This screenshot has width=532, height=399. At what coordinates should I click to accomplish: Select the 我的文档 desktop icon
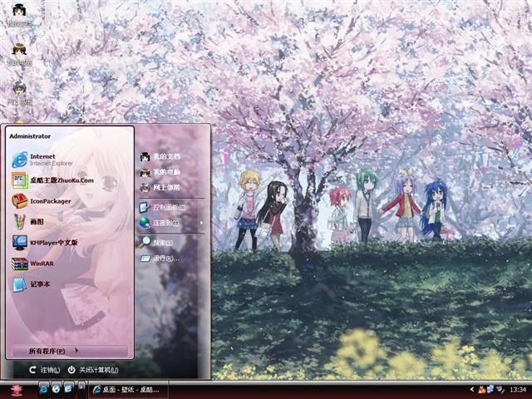pyautogui.click(x=20, y=15)
